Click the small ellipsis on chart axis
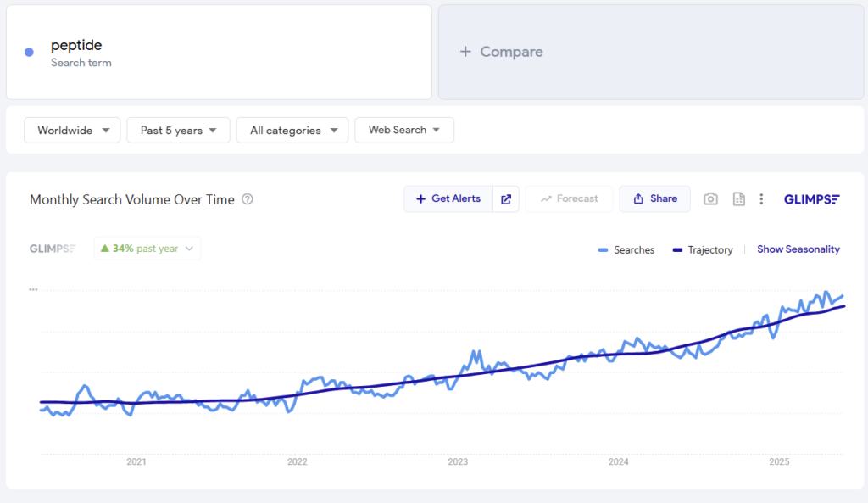Image resolution: width=868 pixels, height=503 pixels. point(33,289)
